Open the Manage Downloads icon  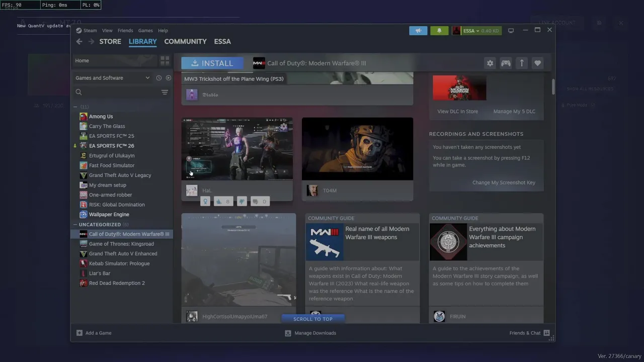(288, 333)
